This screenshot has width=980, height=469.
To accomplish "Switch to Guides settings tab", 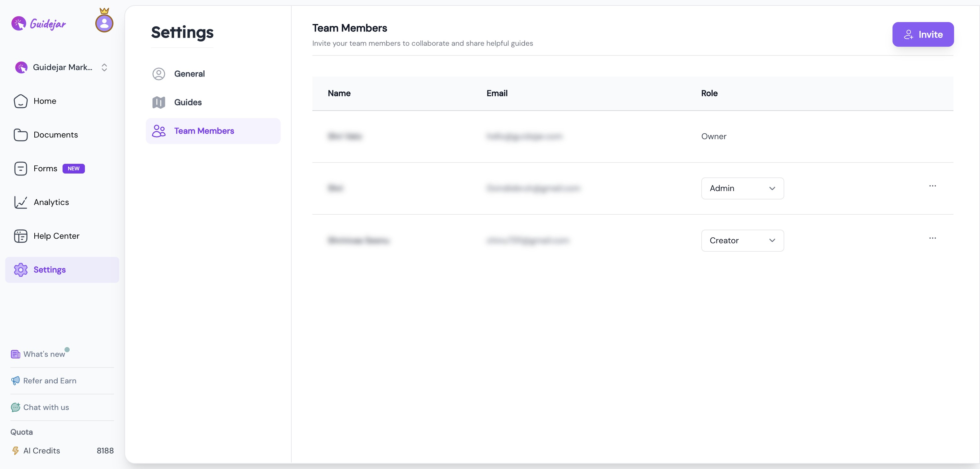I will point(188,102).
